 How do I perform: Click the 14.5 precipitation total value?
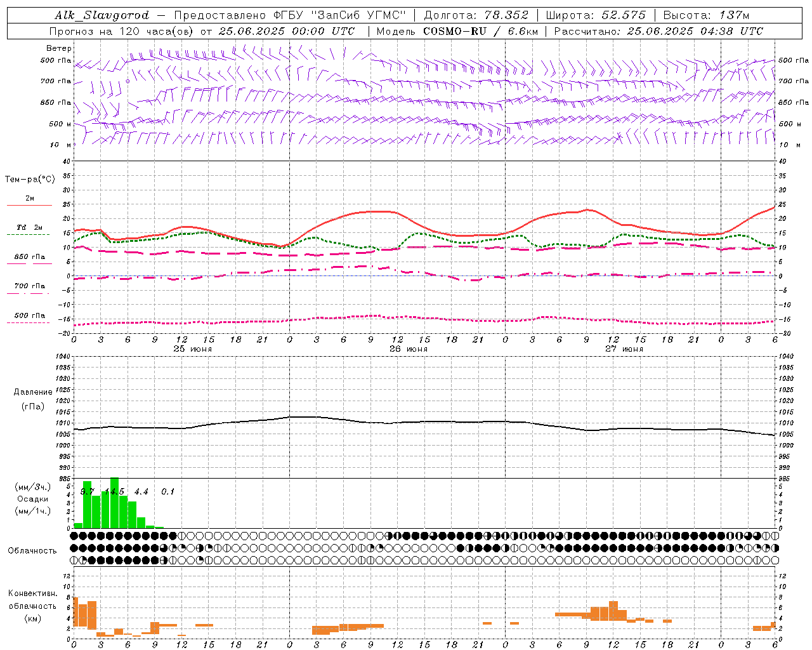point(114,492)
